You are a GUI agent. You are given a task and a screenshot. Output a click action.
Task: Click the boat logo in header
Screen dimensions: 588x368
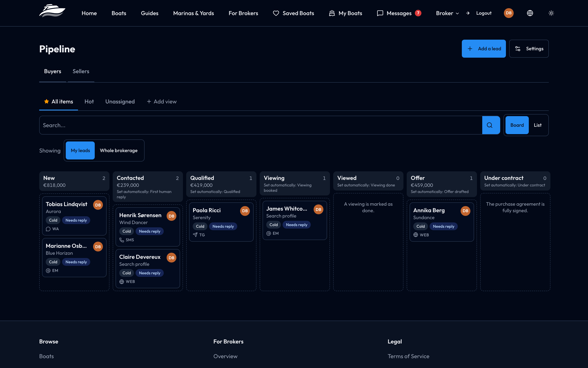pos(52,11)
